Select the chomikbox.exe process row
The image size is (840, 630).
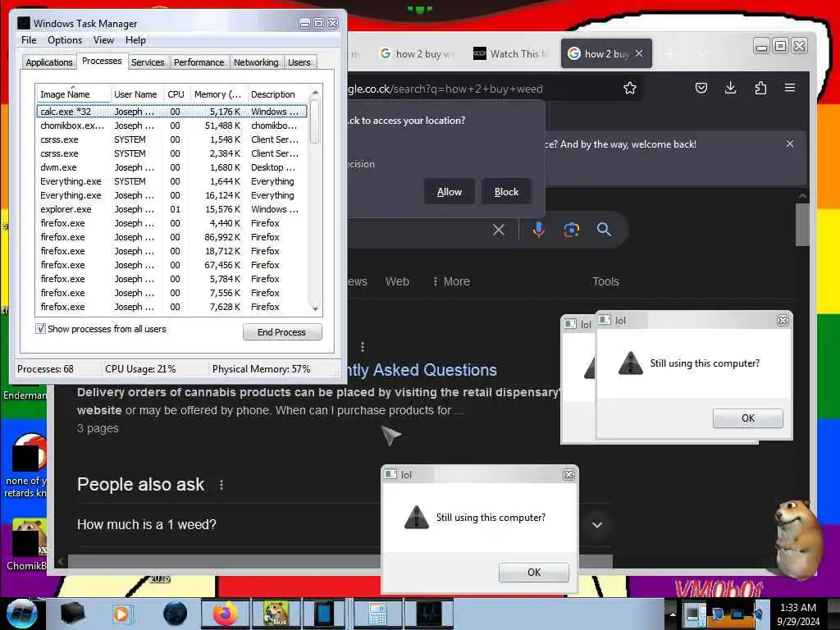pos(171,126)
